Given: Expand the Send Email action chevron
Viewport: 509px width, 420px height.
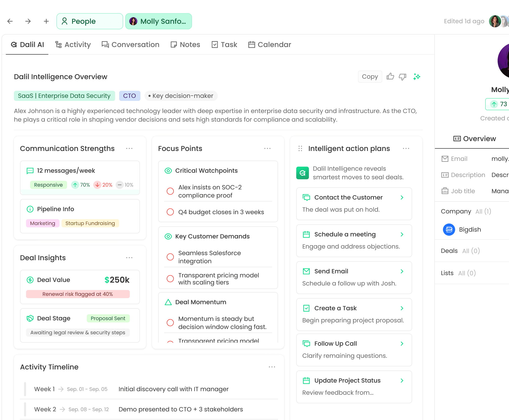Looking at the screenshot, I should pyautogui.click(x=402, y=271).
